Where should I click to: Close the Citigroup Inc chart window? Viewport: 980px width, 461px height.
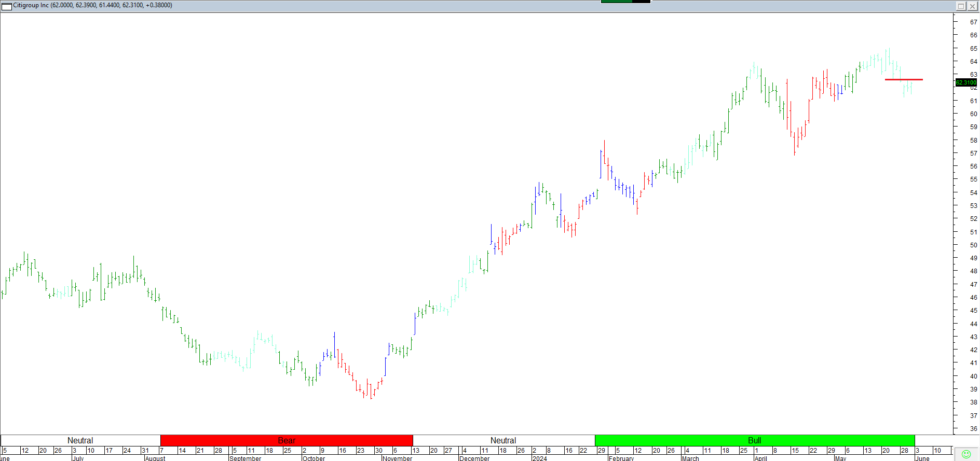click(972, 6)
